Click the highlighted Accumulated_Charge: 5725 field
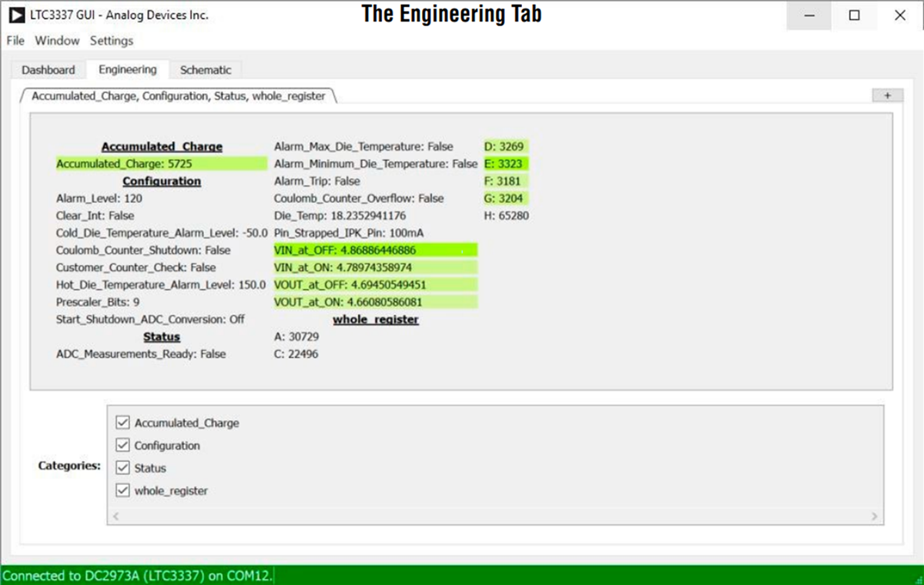Viewport: 924px width, 585px height. click(161, 164)
